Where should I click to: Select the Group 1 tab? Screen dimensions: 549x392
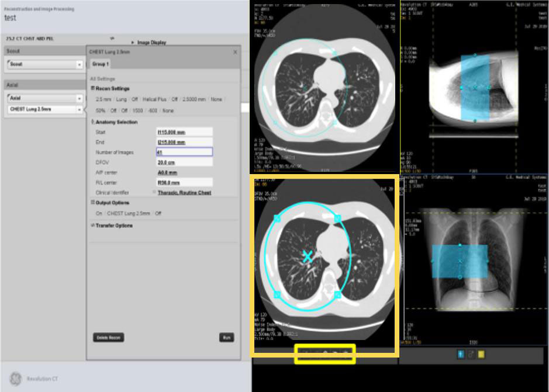pos(99,64)
